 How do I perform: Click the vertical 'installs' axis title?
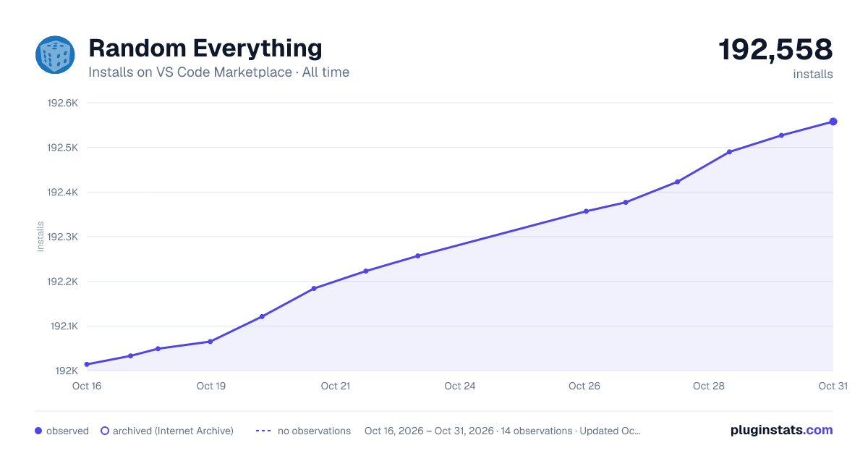(41, 237)
